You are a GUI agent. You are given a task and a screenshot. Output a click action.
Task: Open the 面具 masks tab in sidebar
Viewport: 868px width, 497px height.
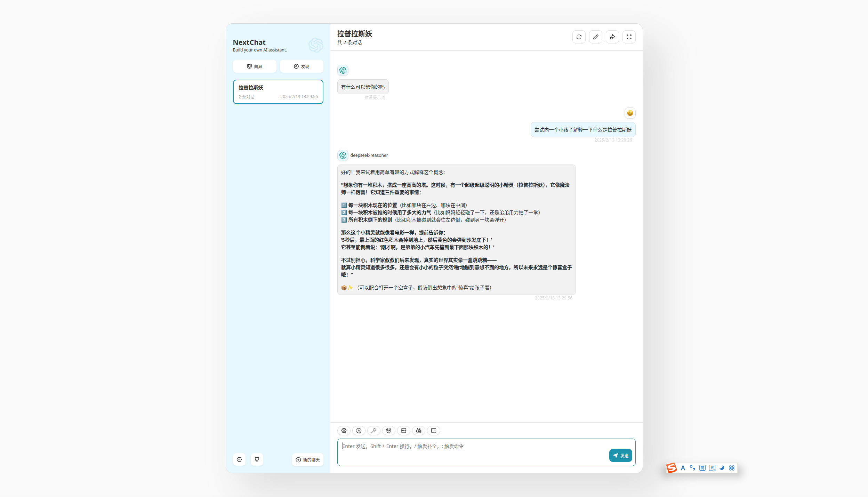click(255, 66)
